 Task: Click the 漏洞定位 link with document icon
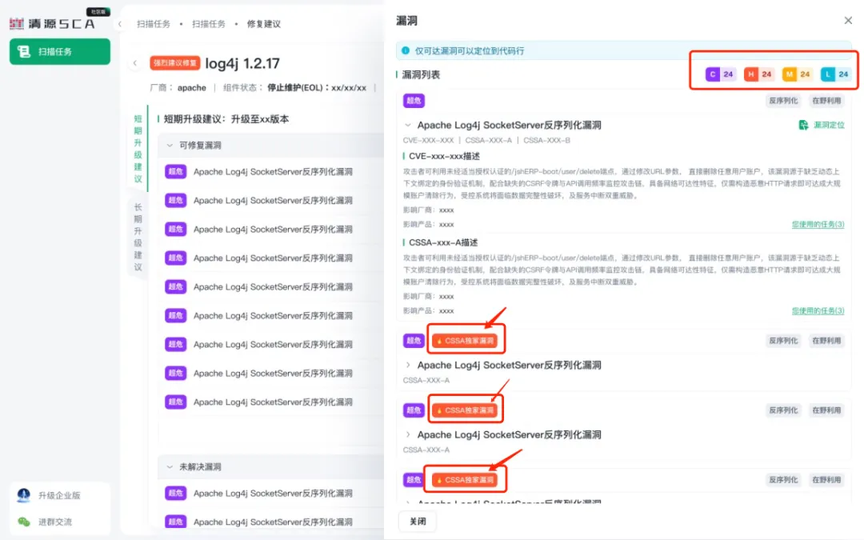coord(822,125)
